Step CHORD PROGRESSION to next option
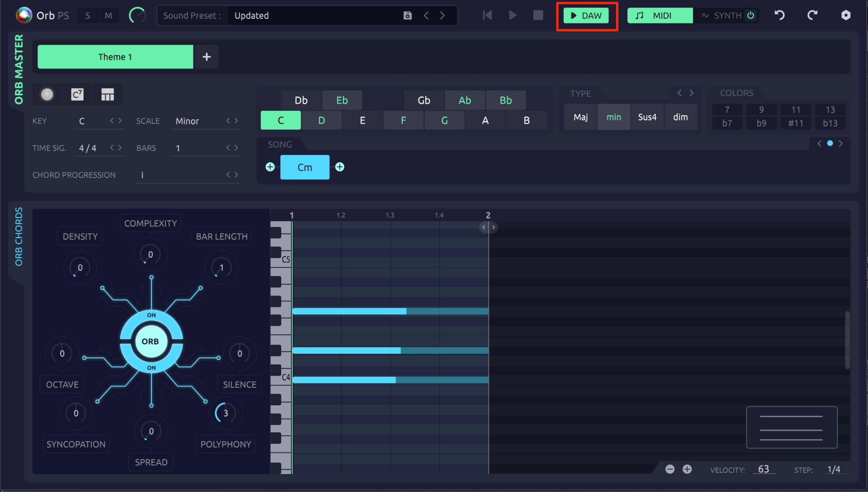Viewport: 868px width, 492px height. pyautogui.click(x=236, y=175)
